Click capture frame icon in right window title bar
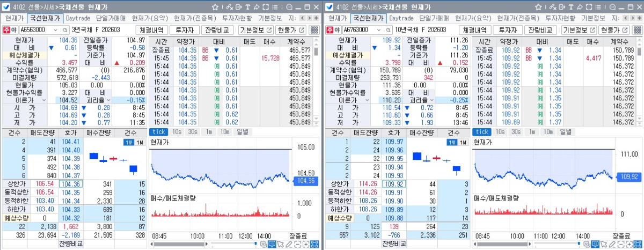 (x=588, y=7)
